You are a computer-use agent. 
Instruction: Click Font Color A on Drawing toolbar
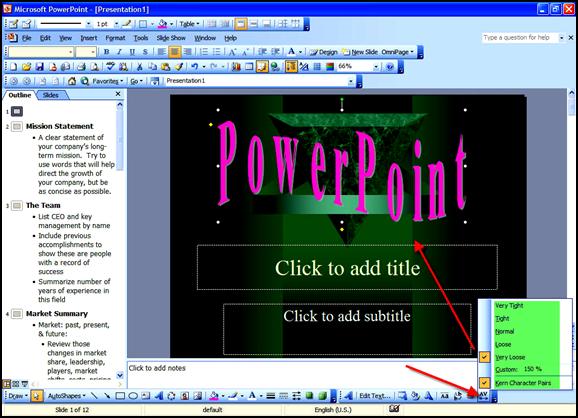pos(252,396)
